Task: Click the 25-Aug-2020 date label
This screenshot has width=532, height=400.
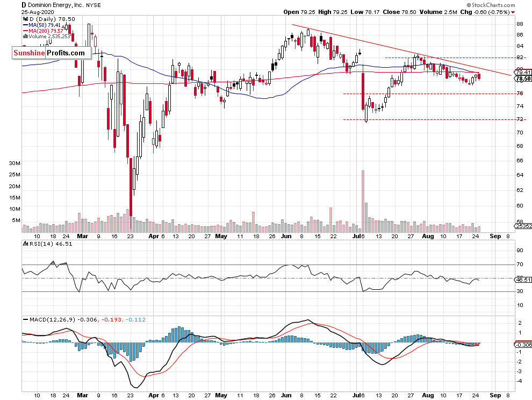Action: click(x=37, y=12)
